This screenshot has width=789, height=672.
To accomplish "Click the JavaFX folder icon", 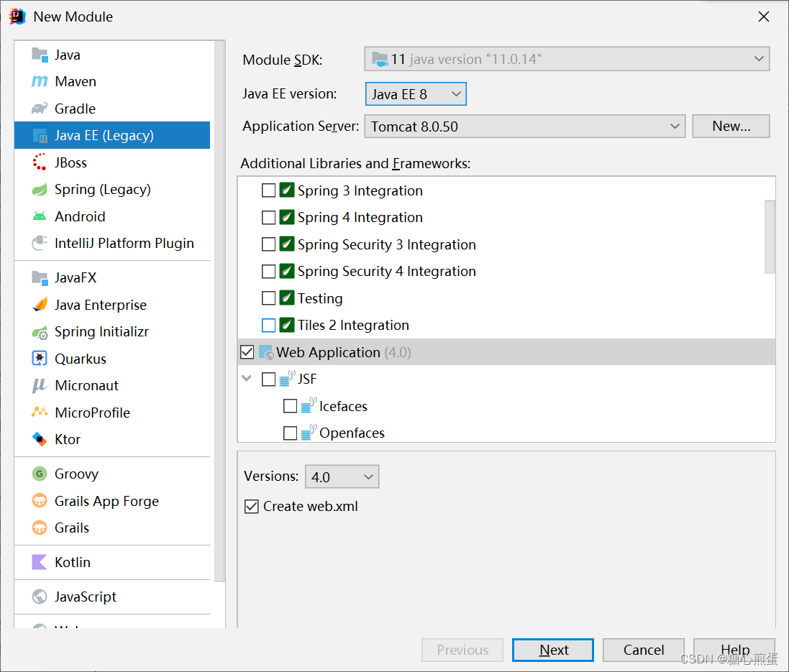I will [x=40, y=277].
